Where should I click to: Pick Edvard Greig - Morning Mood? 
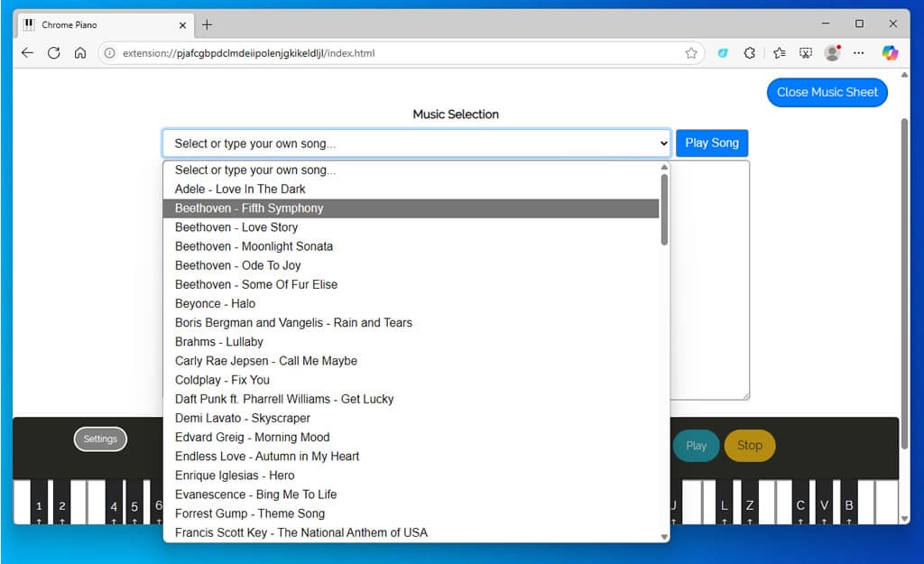tap(411, 438)
